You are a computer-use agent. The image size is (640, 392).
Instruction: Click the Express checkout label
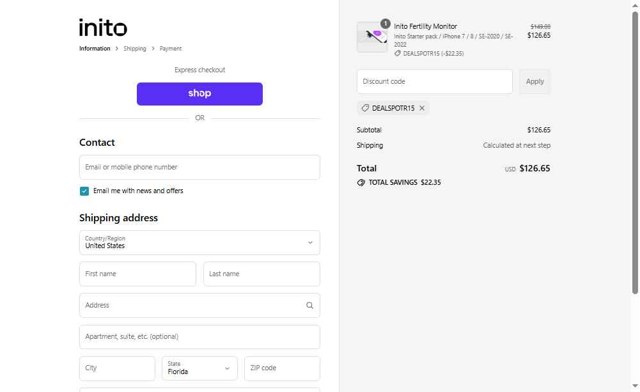pyautogui.click(x=200, y=70)
